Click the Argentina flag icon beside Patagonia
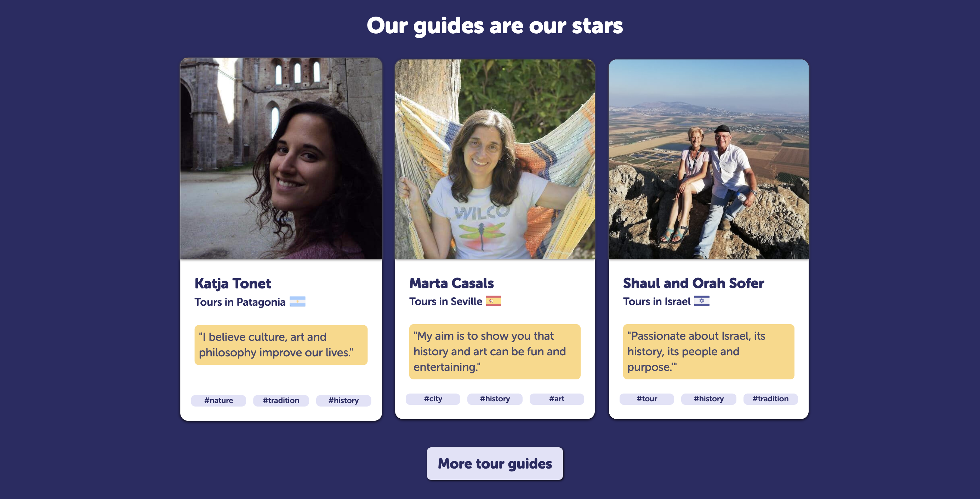 297,302
